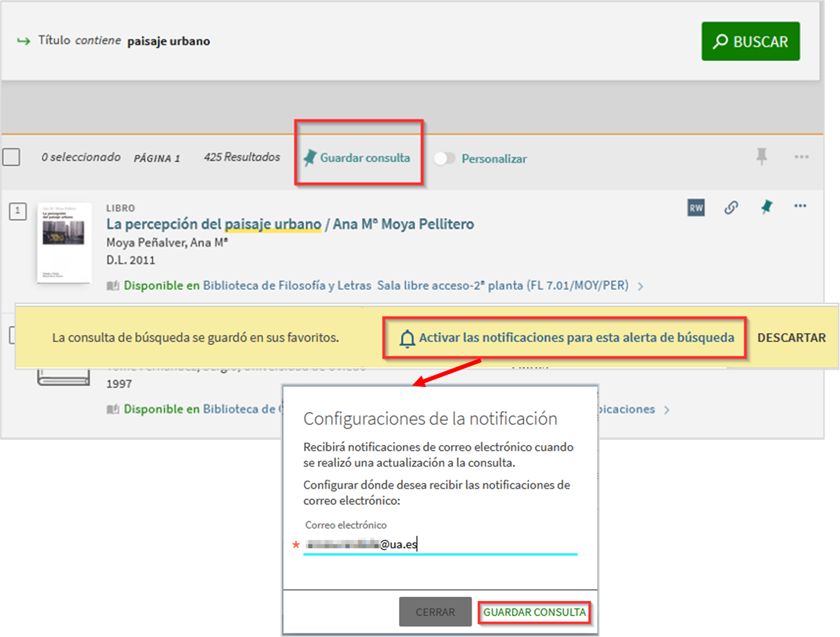Screen dimensions: 840x637
Task: Click the book icon beside first Disponible en
Action: click(x=113, y=285)
